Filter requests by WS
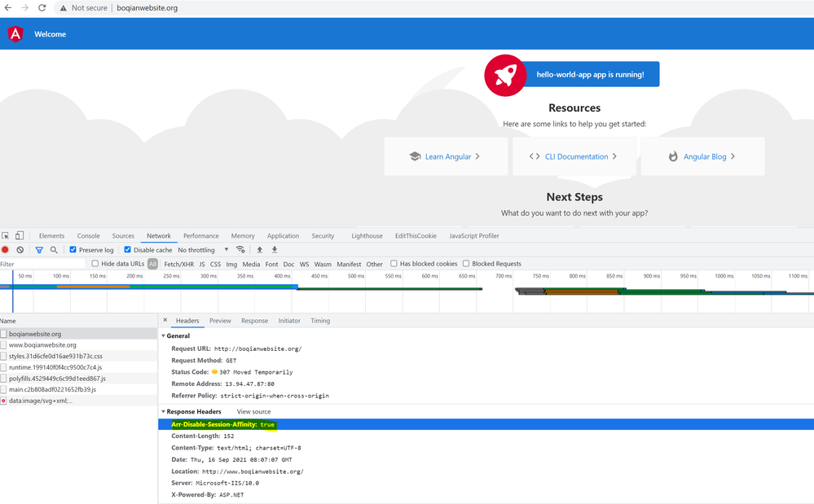 tap(304, 264)
